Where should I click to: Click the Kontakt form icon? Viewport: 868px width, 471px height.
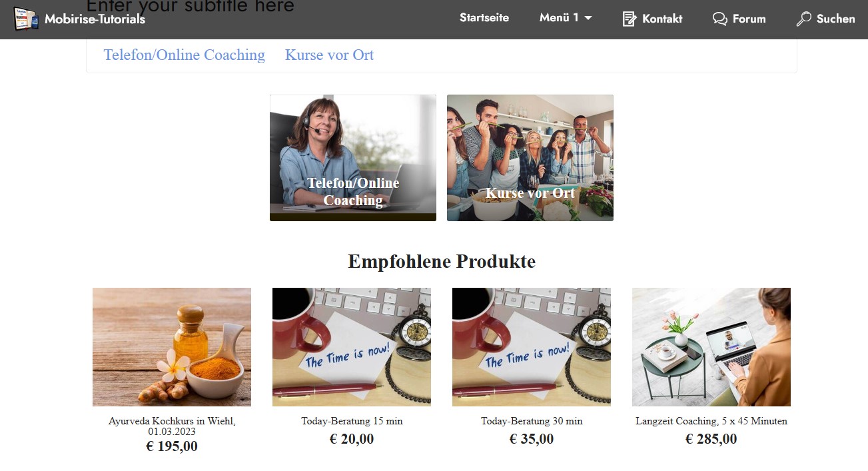629,19
